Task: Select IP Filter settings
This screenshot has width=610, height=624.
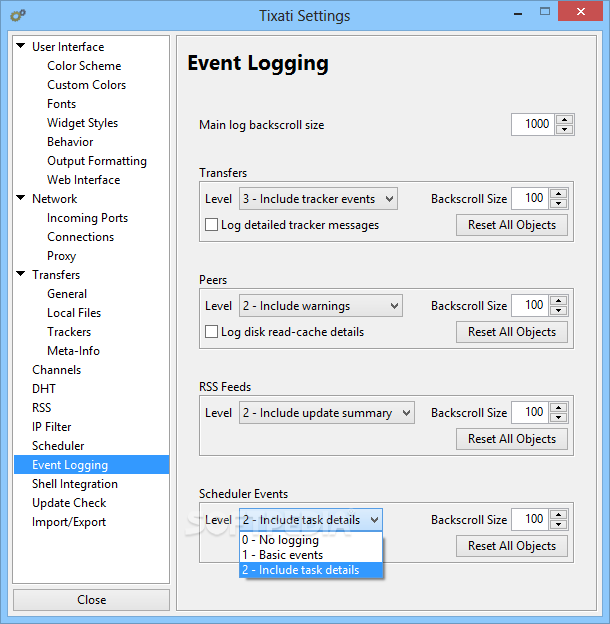Action: [x=51, y=427]
